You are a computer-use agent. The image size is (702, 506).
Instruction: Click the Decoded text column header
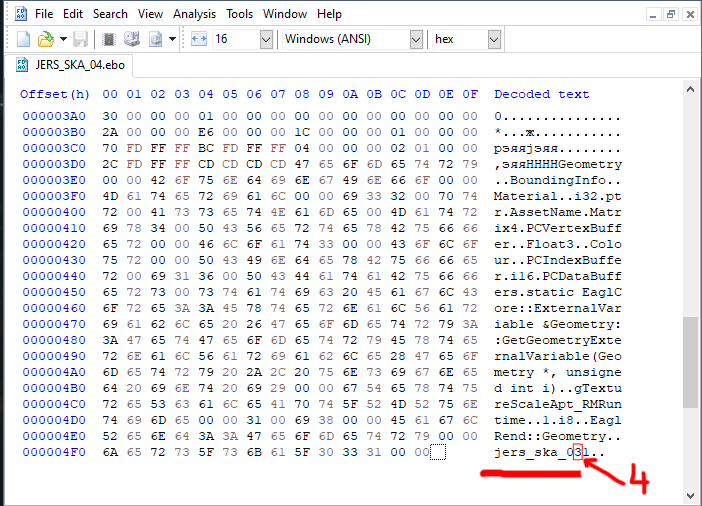pos(541,94)
